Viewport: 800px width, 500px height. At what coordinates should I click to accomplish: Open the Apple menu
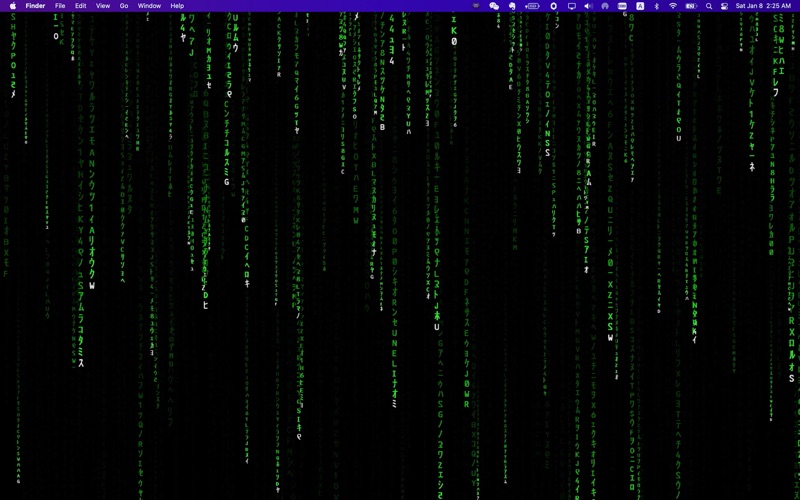click(x=13, y=6)
